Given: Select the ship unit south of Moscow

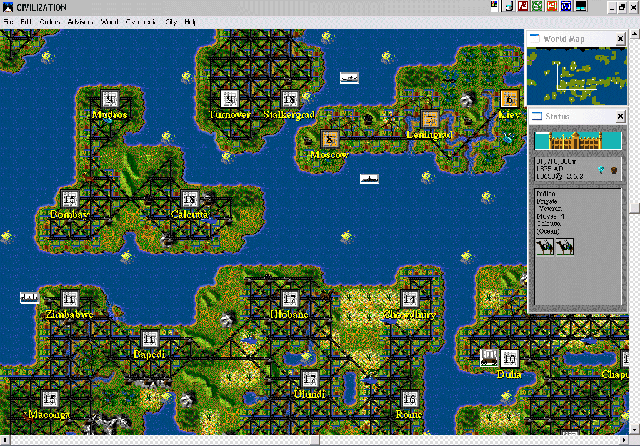Looking at the screenshot, I should (x=369, y=179).
